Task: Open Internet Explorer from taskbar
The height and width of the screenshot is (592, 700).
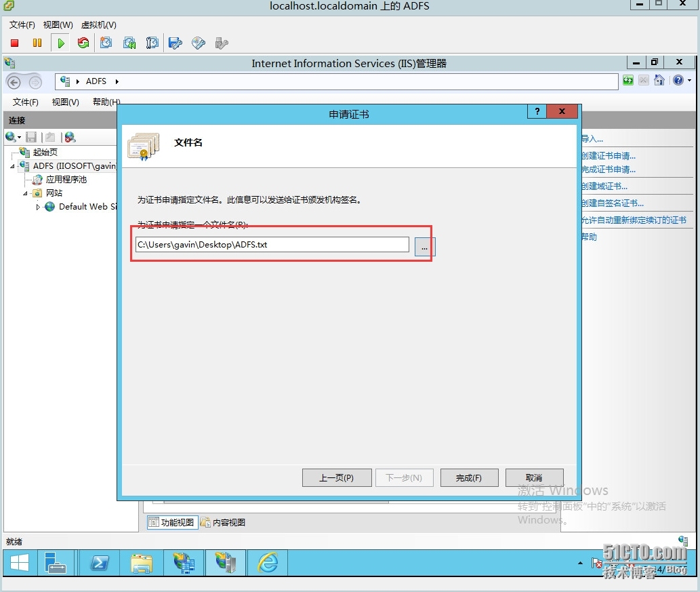Action: tap(268, 563)
